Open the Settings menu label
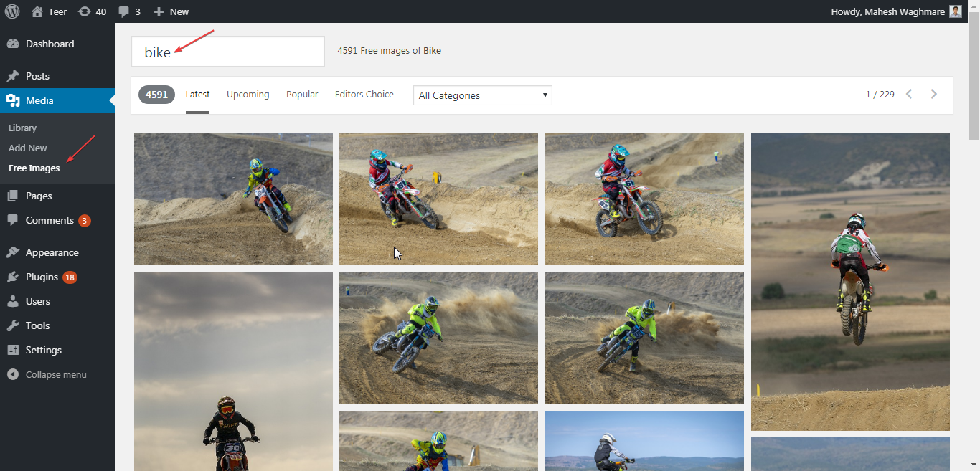This screenshot has width=980, height=471. point(44,350)
